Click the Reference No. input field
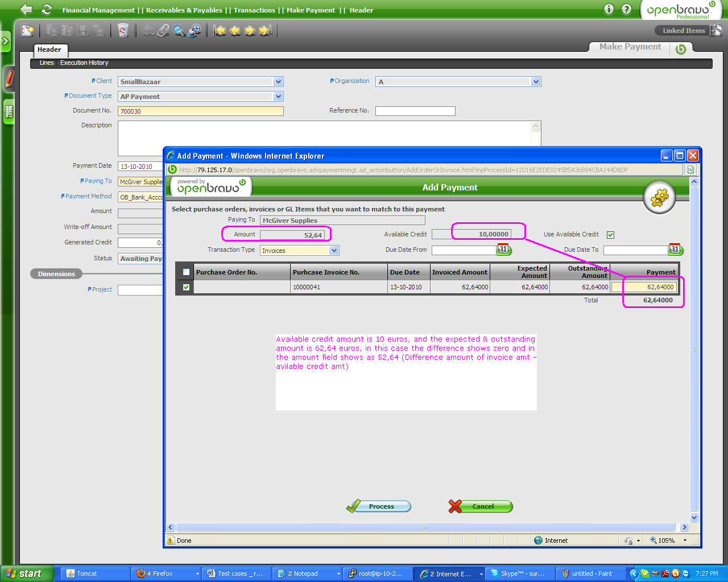Viewport: 728px width, 582px height. pos(415,111)
